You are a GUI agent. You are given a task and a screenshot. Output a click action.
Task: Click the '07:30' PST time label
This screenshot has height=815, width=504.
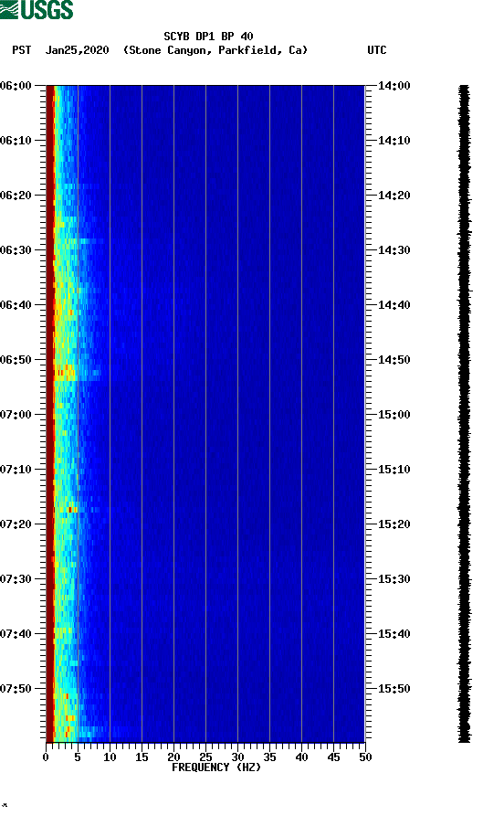16,579
